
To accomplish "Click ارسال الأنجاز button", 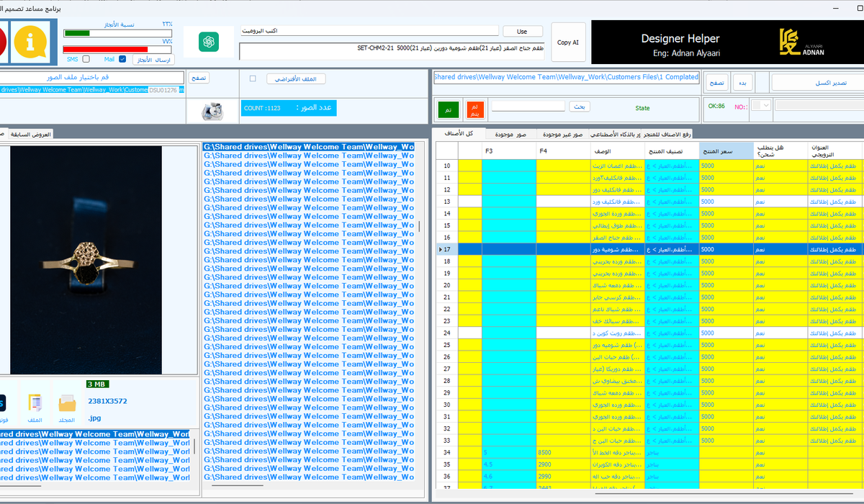I will pyautogui.click(x=153, y=60).
